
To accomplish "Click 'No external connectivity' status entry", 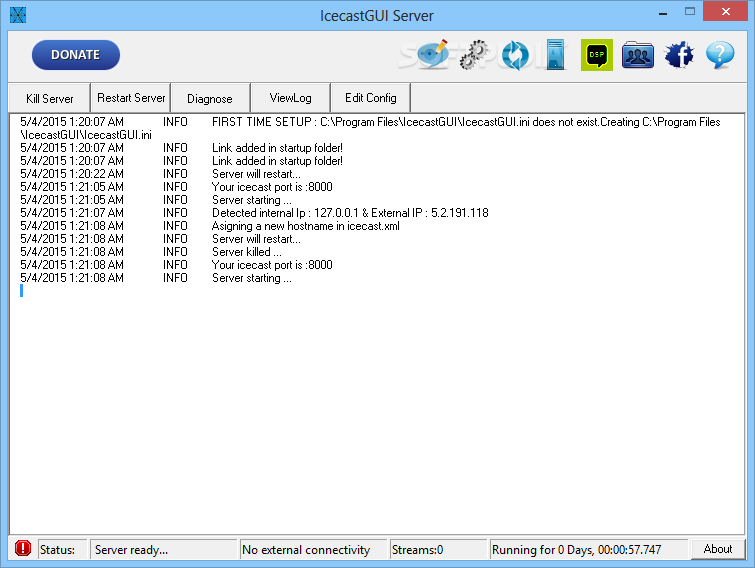I will click(x=306, y=550).
